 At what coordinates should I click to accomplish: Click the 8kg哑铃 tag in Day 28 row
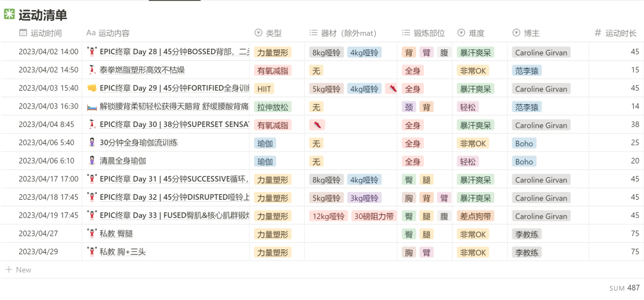coord(327,52)
